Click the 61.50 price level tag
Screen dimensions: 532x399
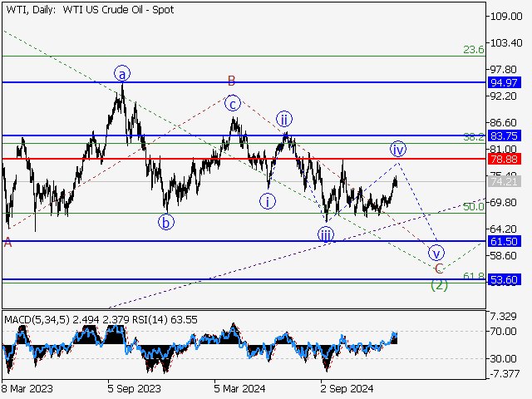[x=505, y=241]
